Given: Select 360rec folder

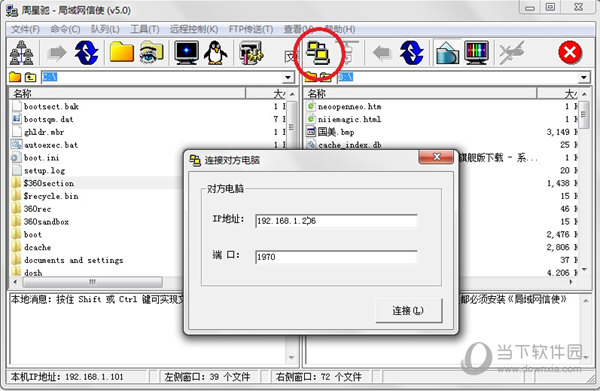Looking at the screenshot, I should tap(37, 209).
